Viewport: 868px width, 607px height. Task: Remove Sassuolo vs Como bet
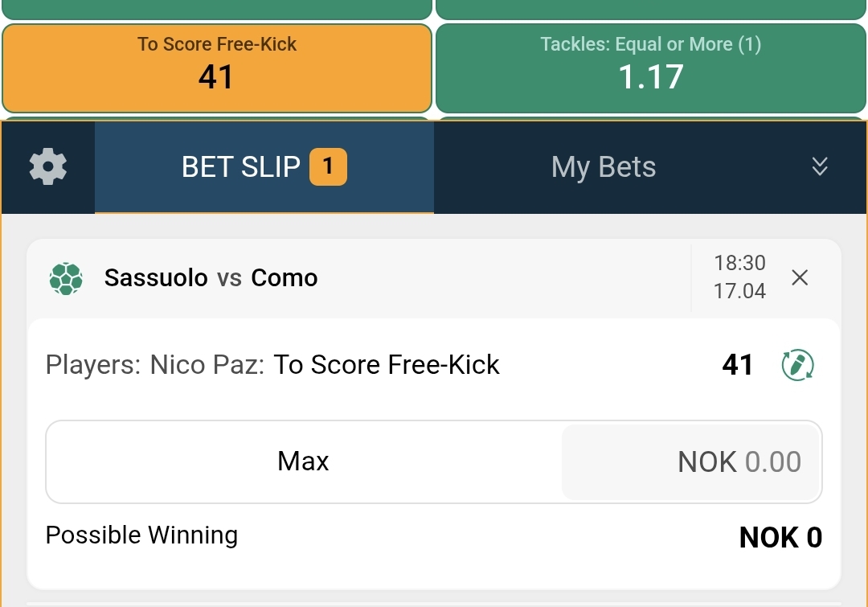pos(800,278)
